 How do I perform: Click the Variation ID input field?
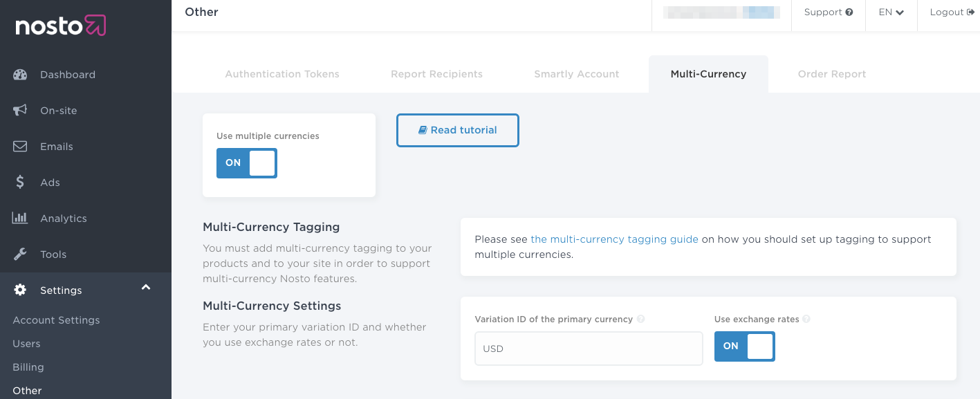[x=589, y=349]
